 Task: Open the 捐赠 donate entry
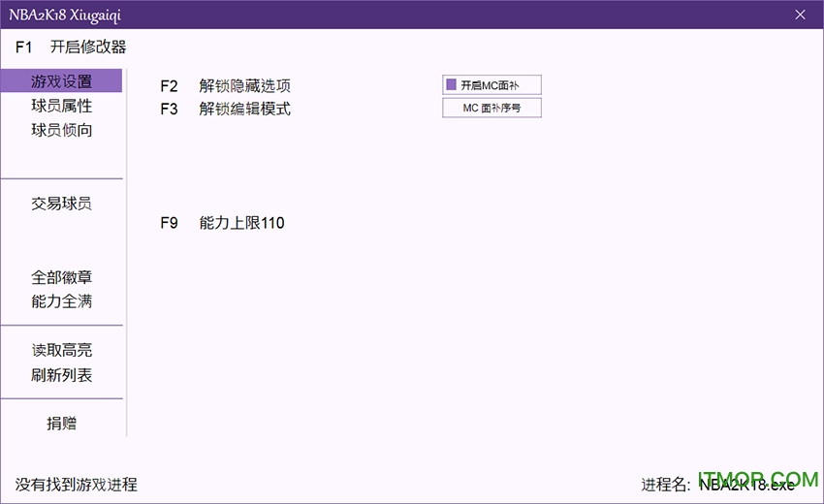pos(61,423)
